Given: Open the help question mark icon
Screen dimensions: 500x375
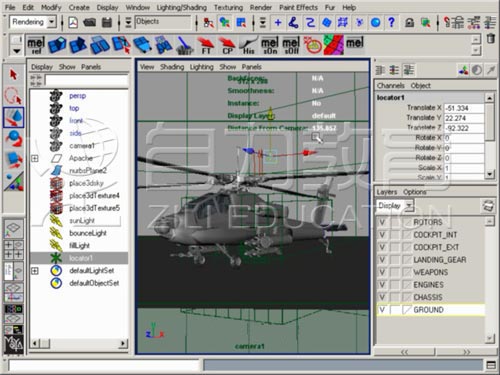Looking at the screenshot, I should coord(391,22).
